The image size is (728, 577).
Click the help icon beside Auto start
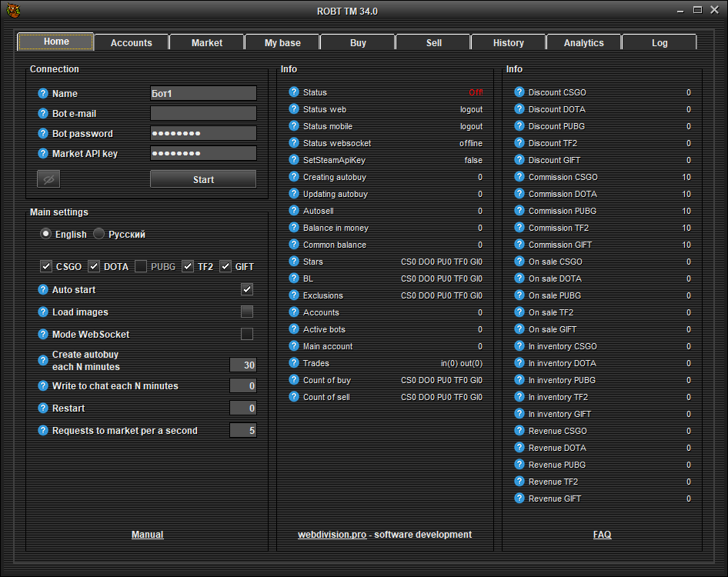[43, 290]
